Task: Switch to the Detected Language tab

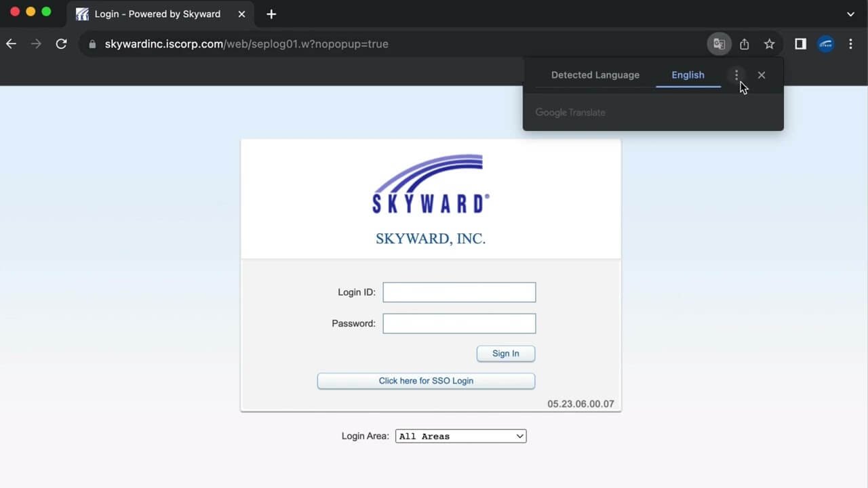Action: [x=595, y=75]
